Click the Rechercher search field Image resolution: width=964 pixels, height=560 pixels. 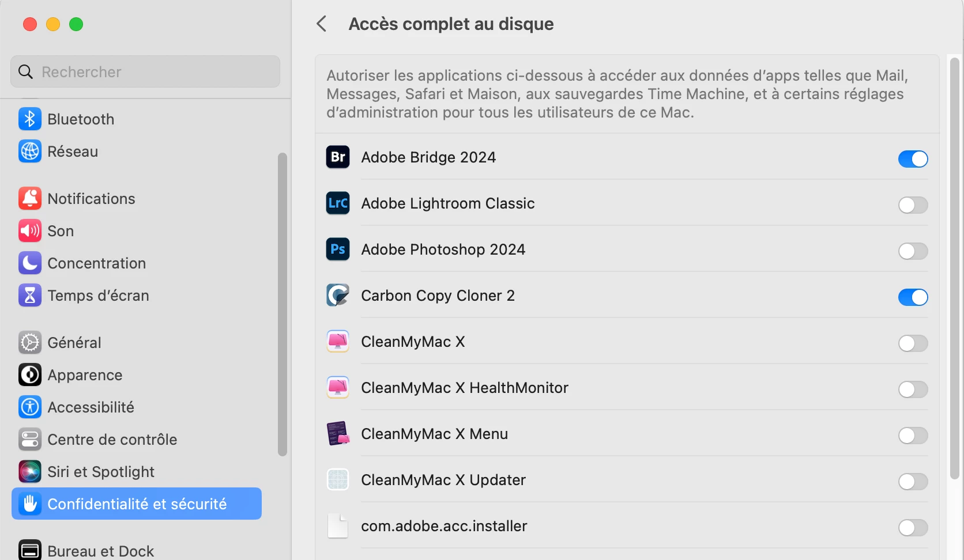point(145,71)
